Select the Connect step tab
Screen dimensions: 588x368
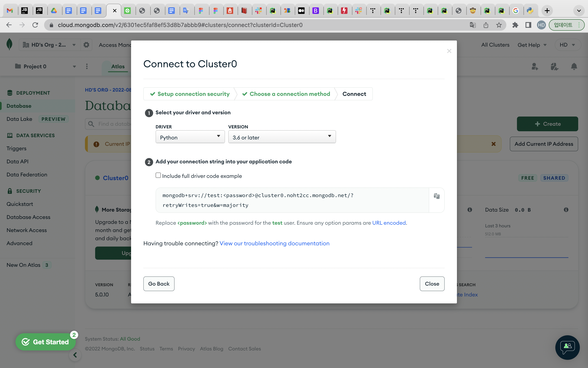(354, 94)
